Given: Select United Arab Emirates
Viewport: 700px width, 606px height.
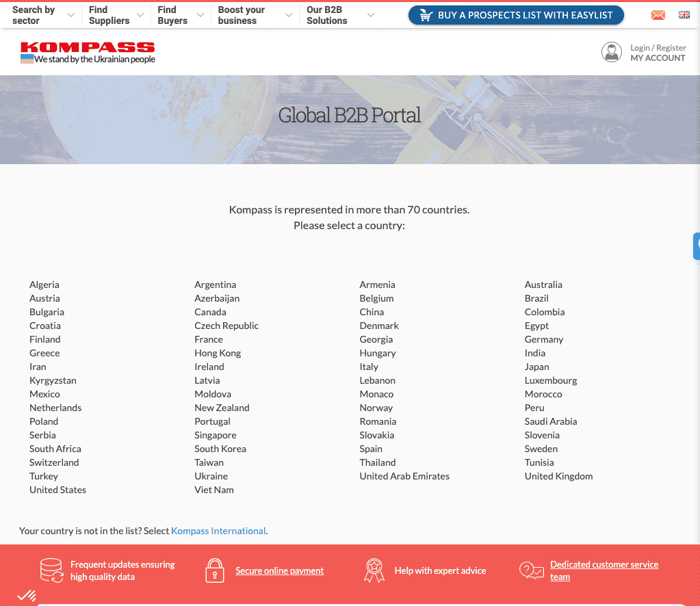Looking at the screenshot, I should click(x=404, y=476).
